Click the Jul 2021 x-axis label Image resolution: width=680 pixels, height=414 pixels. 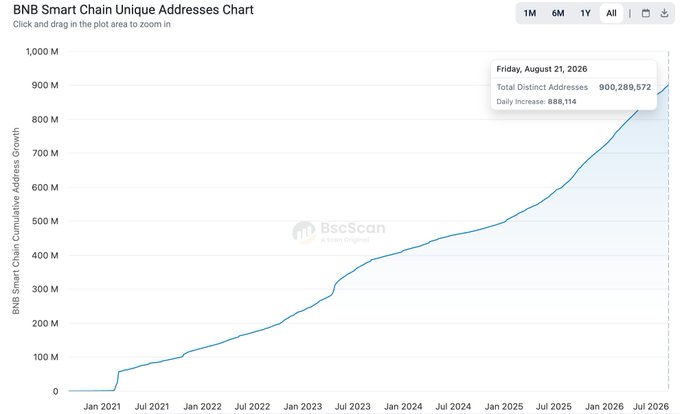(152, 407)
